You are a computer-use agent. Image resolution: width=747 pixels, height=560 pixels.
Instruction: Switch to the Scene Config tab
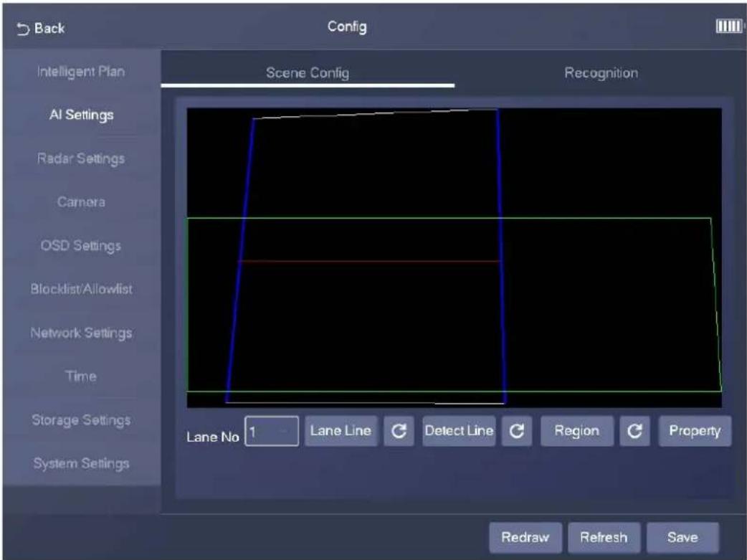(x=308, y=73)
